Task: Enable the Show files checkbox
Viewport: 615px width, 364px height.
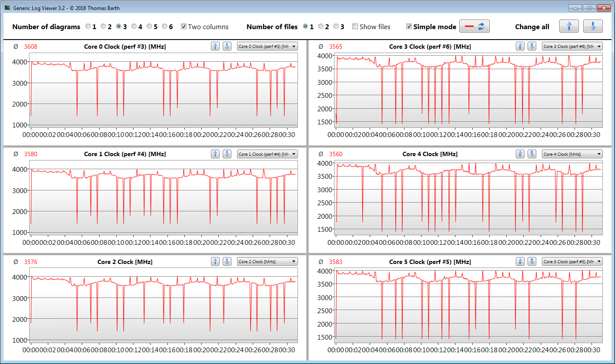Action: pos(355,27)
